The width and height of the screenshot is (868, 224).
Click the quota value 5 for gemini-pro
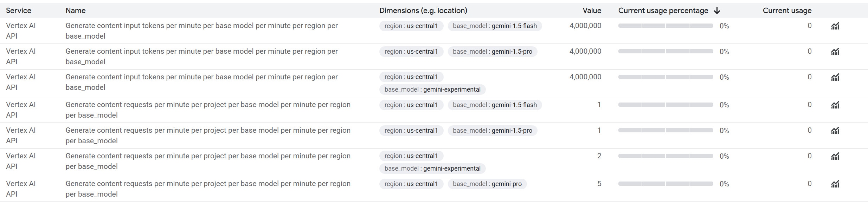click(x=599, y=184)
